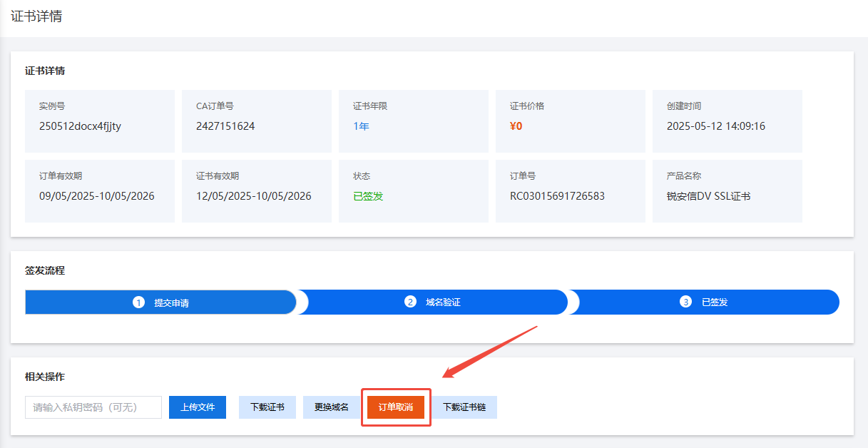Select instance number 250512docx4fjjty
The height and width of the screenshot is (448, 868).
(x=80, y=126)
